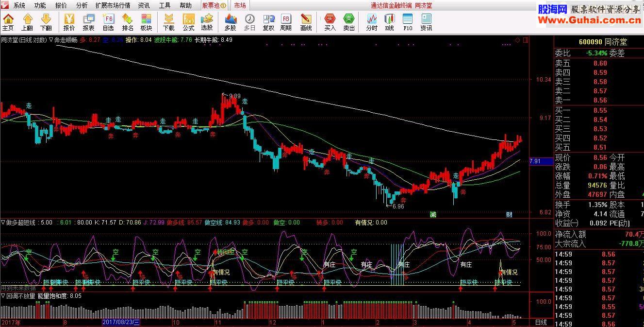
Task: Click the 财 marker on the chart
Action: (509, 214)
